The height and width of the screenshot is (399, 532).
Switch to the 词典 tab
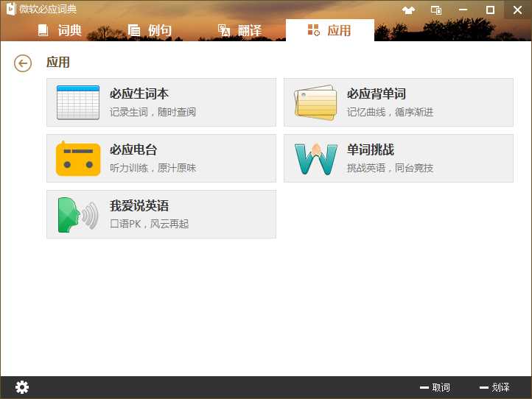point(60,30)
